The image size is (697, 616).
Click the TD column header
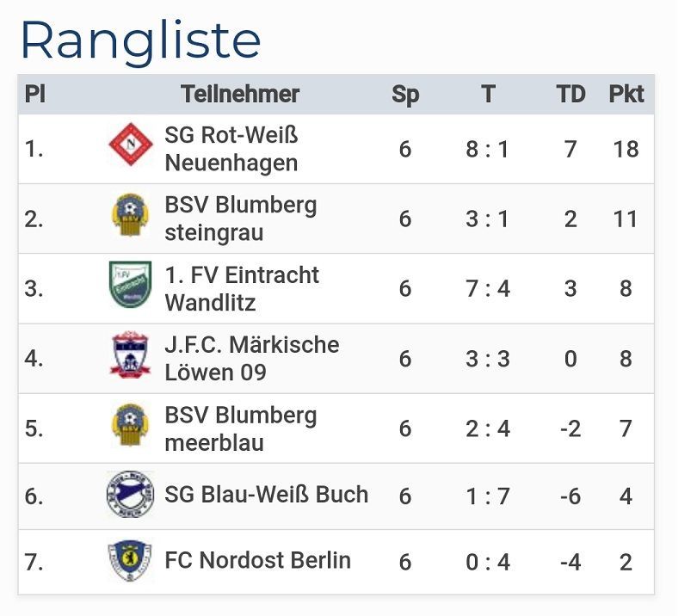[x=571, y=94]
